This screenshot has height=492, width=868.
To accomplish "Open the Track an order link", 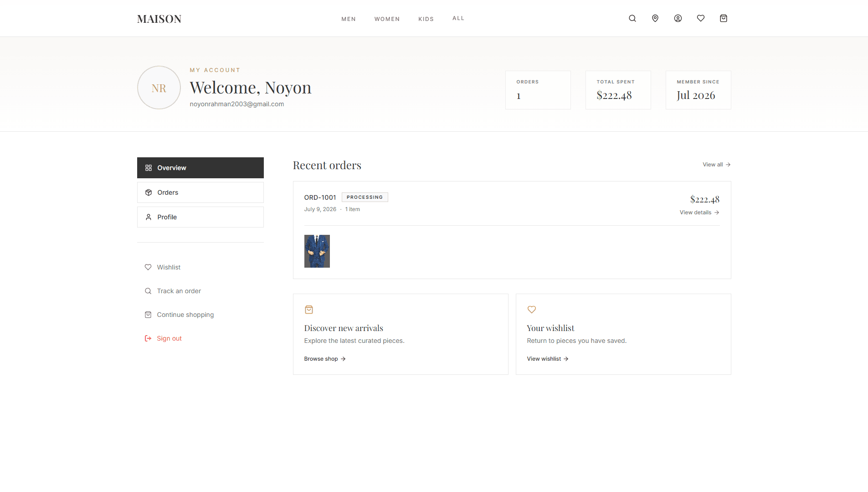I will point(173,291).
